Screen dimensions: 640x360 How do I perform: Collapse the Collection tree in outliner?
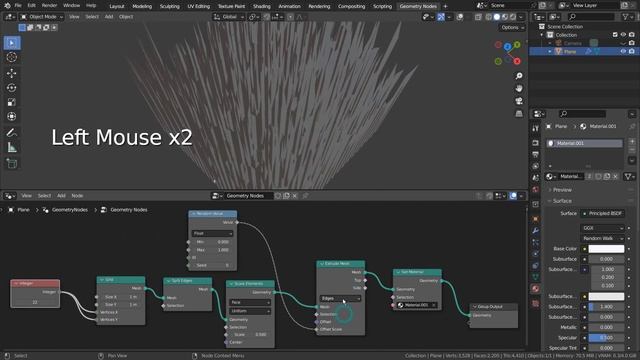click(542, 35)
